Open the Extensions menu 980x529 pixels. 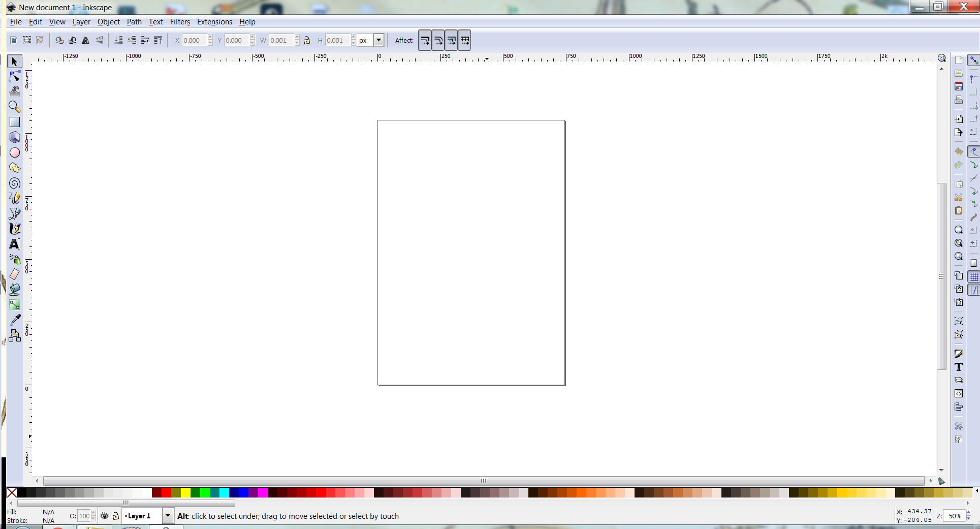click(x=214, y=22)
